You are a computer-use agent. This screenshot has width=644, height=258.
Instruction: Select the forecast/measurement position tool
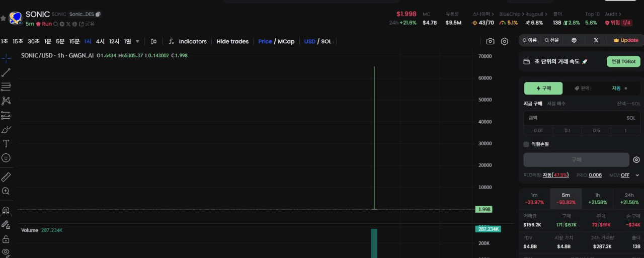coord(6,115)
